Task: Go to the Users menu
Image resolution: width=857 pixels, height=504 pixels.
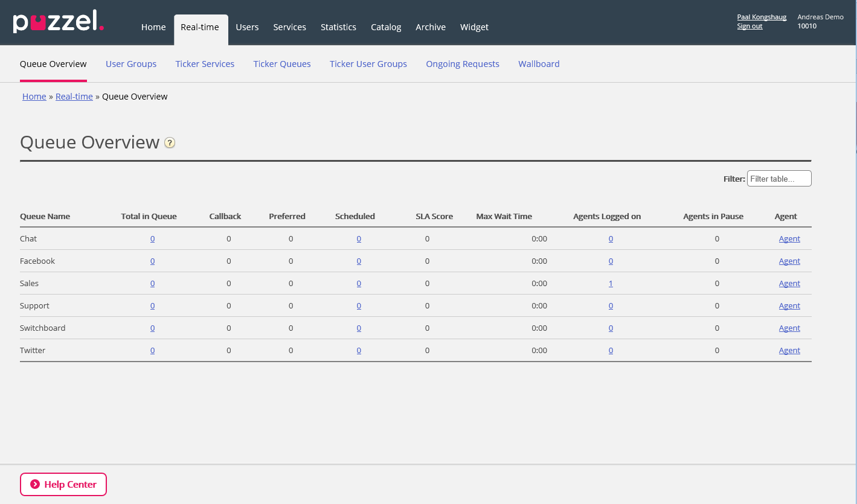Action: click(247, 27)
